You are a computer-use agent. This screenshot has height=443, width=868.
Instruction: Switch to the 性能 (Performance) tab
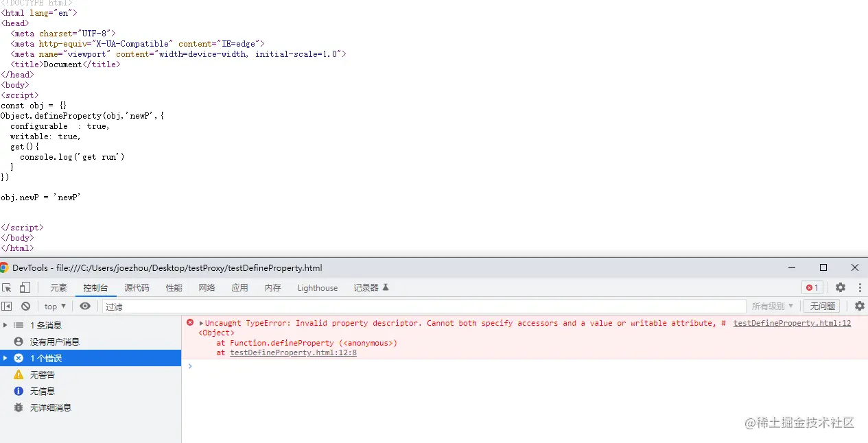tap(174, 288)
